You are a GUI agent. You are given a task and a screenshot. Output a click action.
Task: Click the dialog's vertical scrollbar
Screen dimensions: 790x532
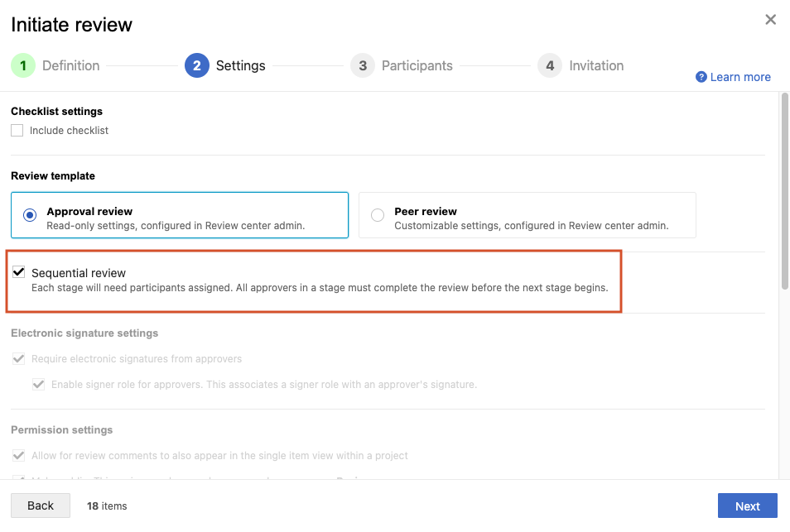[x=784, y=191]
